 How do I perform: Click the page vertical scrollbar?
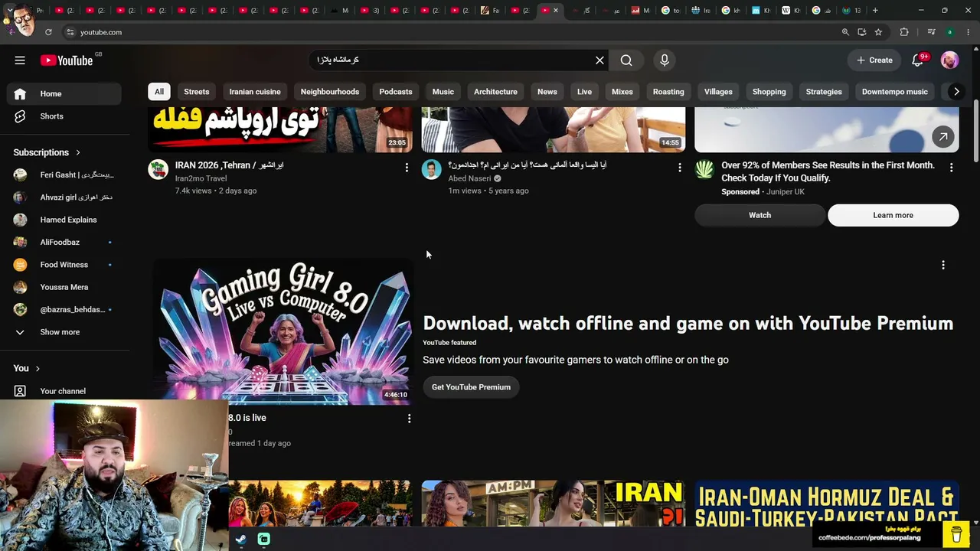[975, 130]
